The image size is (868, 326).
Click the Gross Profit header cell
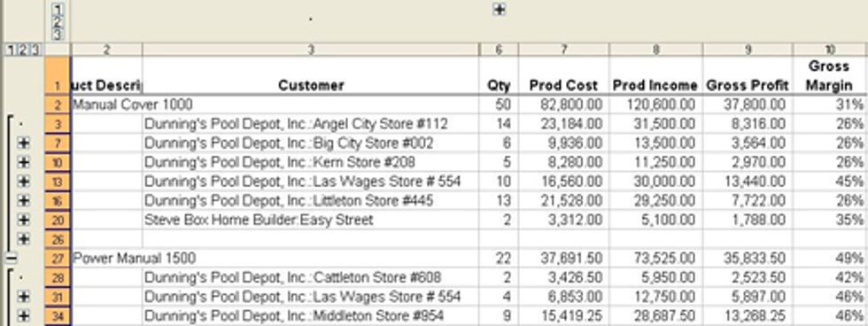point(748,76)
